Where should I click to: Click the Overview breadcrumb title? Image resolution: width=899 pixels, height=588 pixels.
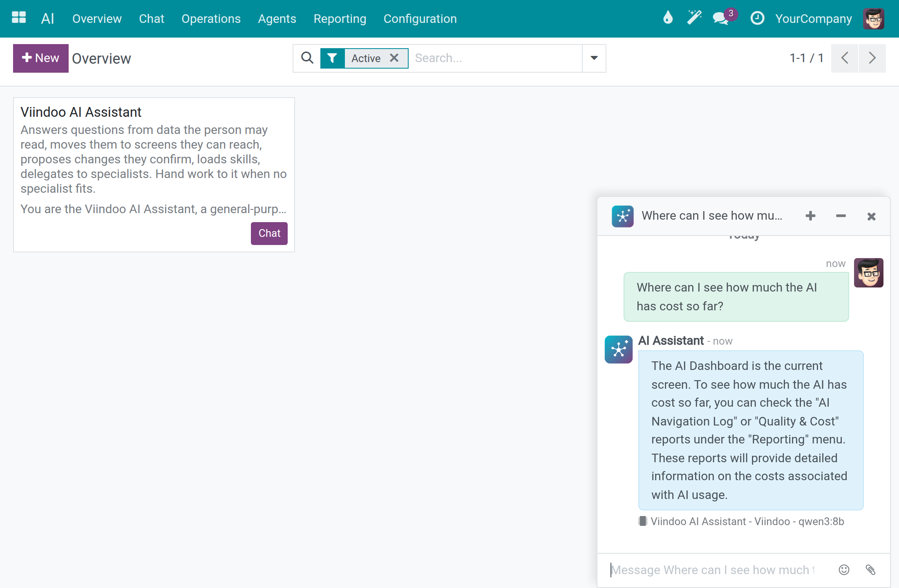click(x=101, y=58)
